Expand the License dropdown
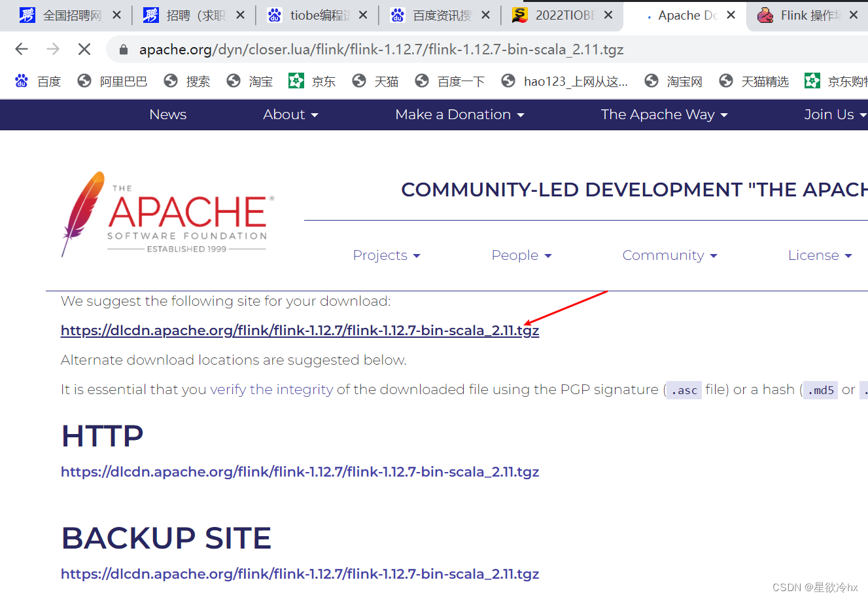This screenshot has width=868, height=599. [x=820, y=255]
